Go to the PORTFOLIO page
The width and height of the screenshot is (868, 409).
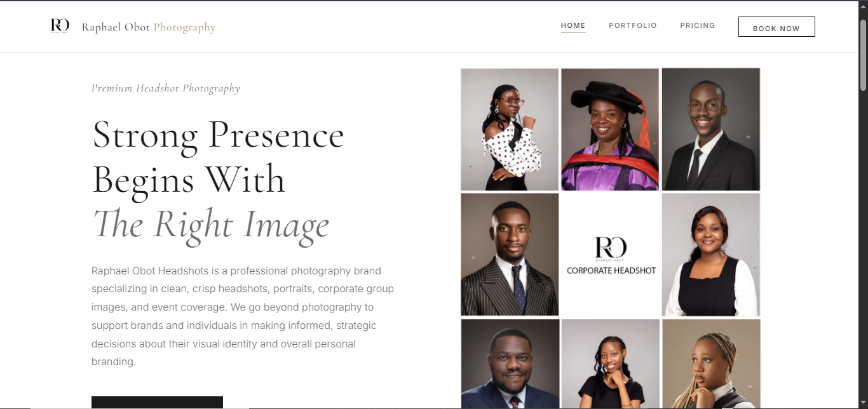pos(633,26)
